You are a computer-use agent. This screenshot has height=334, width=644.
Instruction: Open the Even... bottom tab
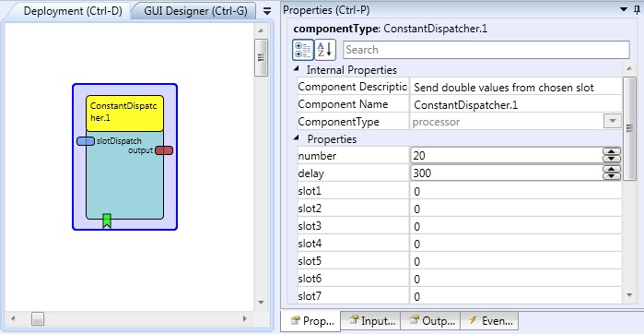[489, 321]
